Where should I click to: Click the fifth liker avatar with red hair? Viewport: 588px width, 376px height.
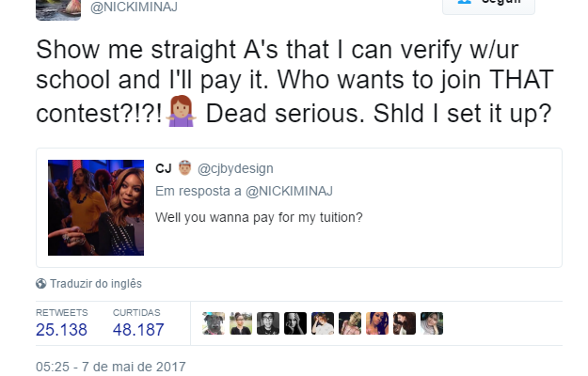pos(323,323)
